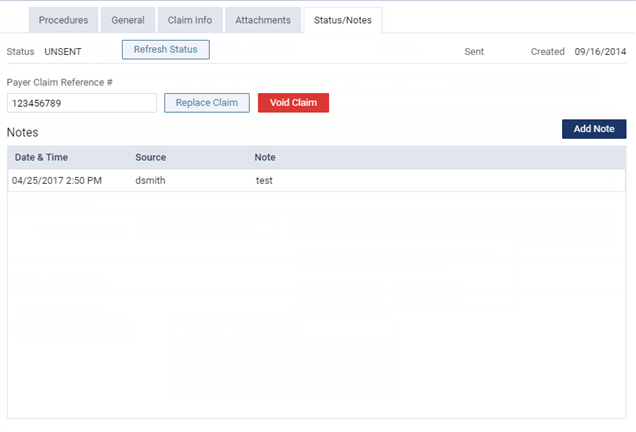
Task: Go to the Claim Info tab
Action: tap(190, 20)
